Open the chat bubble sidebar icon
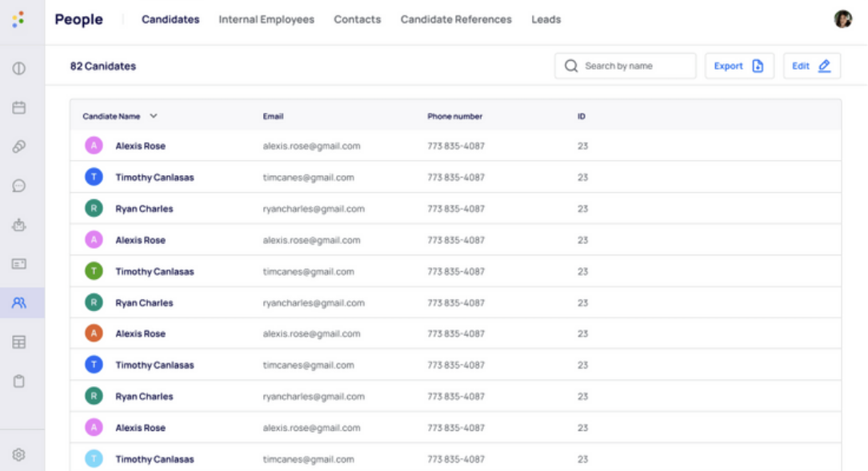The image size is (868, 471). point(19,186)
